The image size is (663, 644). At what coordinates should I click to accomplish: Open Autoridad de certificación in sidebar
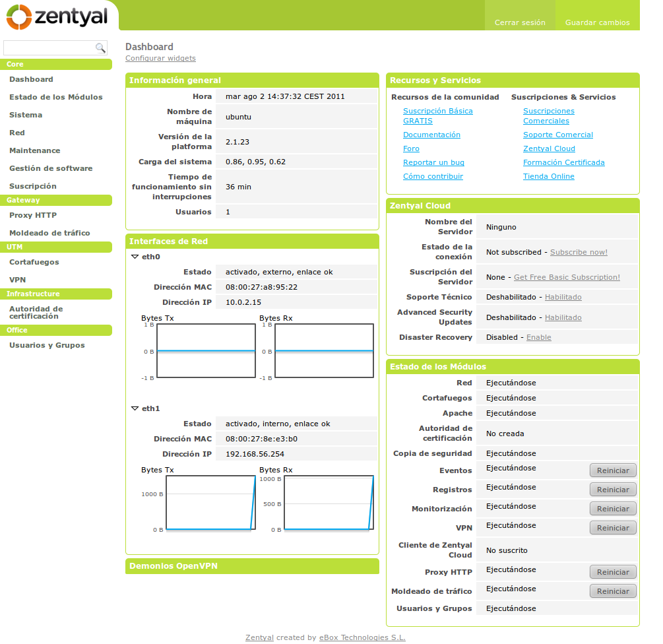pyautogui.click(x=36, y=313)
